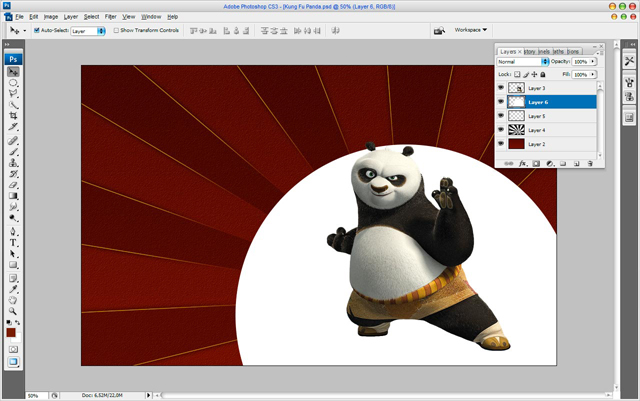
Task: Select the Path Selection tool
Action: [x=13, y=254]
